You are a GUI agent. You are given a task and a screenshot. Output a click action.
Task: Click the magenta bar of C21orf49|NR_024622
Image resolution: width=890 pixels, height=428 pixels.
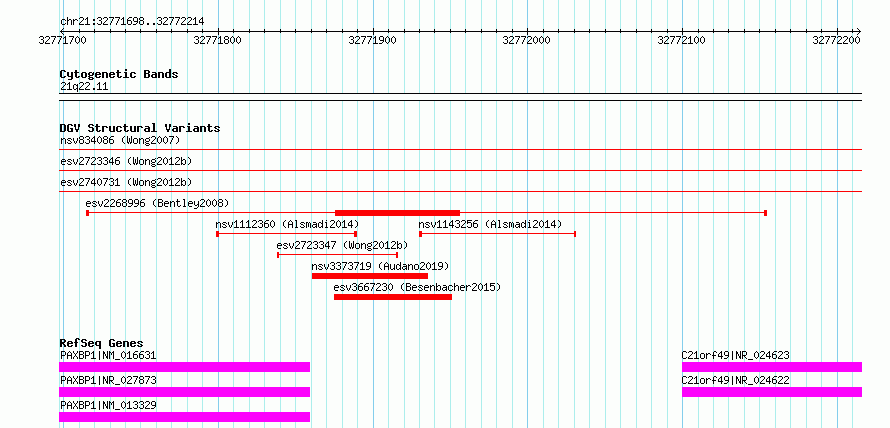pos(772,392)
